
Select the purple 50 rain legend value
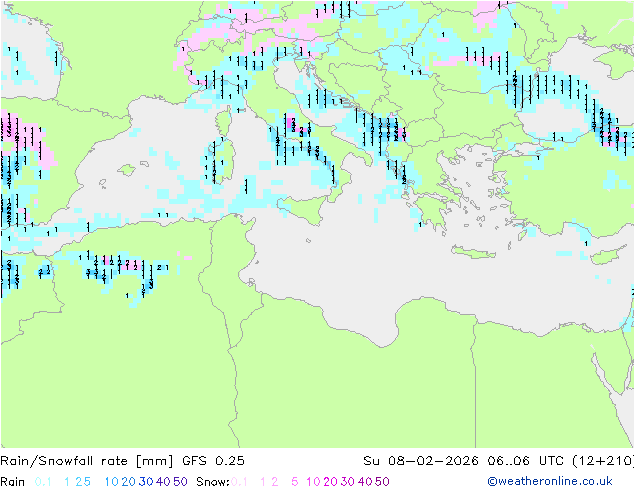coord(180,482)
